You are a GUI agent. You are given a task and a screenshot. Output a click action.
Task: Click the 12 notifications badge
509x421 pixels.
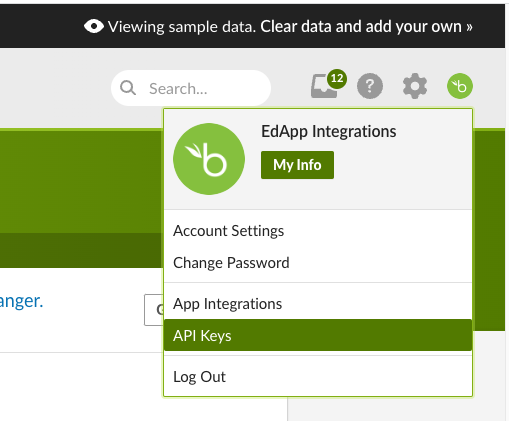tap(337, 79)
